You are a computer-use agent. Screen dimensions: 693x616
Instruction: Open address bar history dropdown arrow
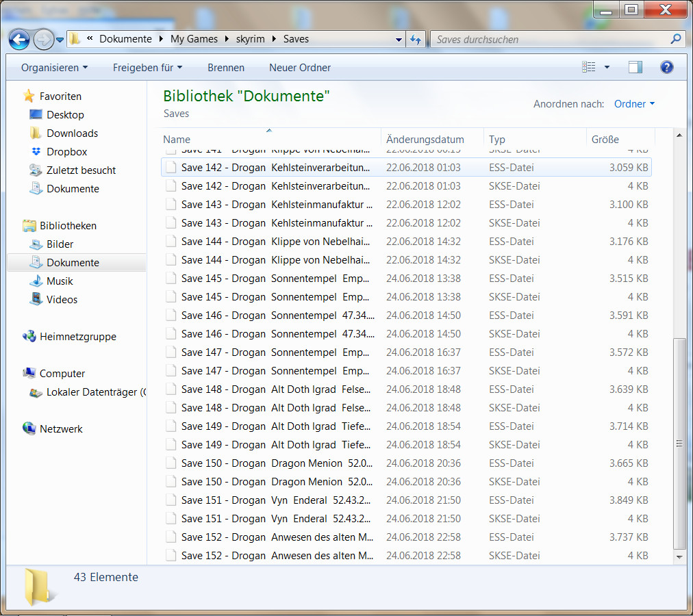click(x=399, y=40)
